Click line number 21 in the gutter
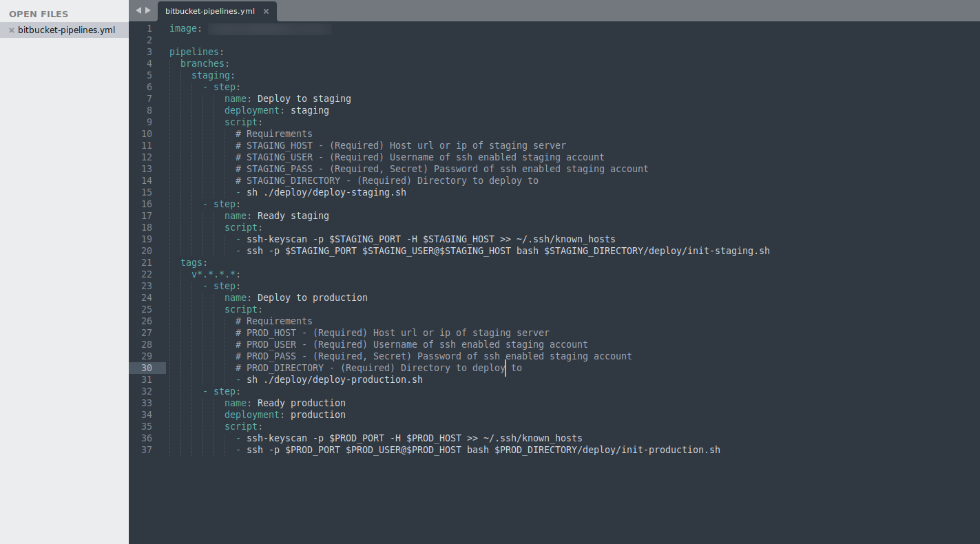The image size is (980, 544). point(147,262)
